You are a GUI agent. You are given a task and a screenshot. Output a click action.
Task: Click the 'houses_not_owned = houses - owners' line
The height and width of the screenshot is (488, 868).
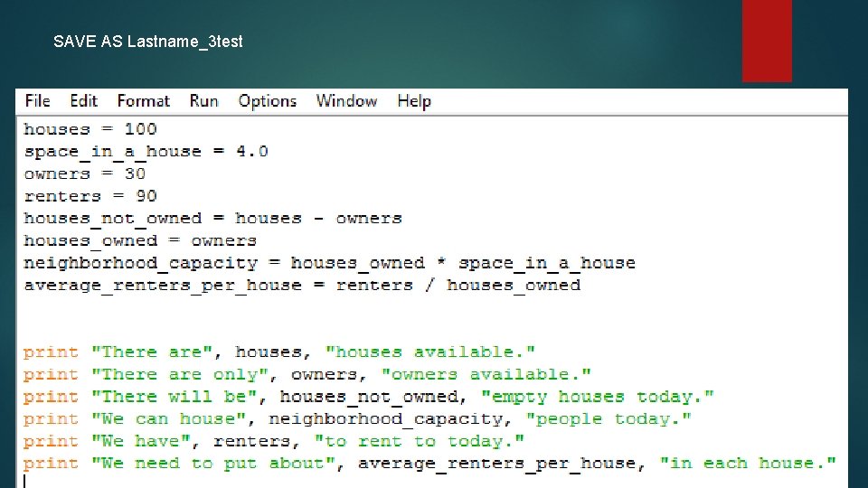coord(212,219)
